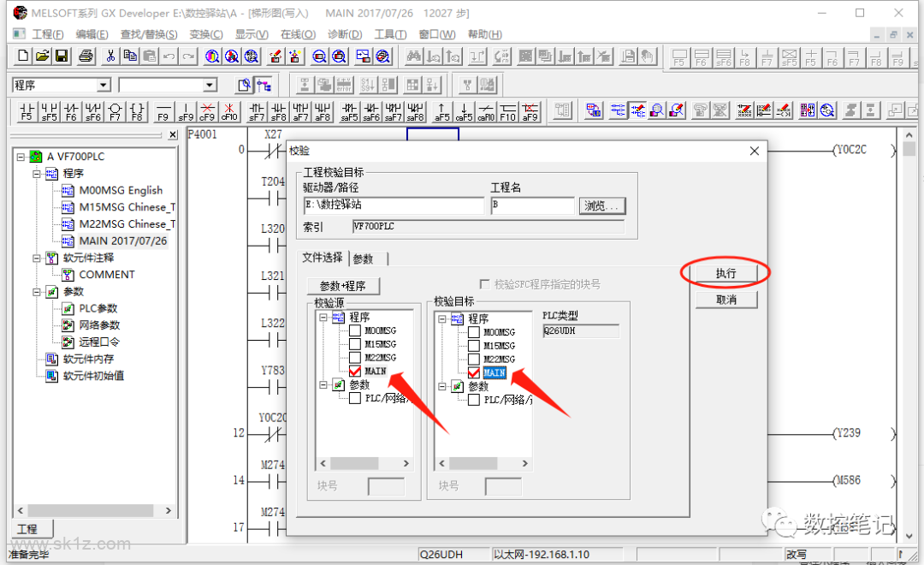Insert coil with F7 icon
The image size is (924, 565).
point(115,111)
